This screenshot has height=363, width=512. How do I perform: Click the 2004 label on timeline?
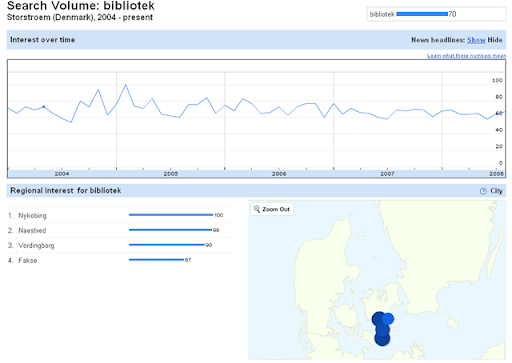62,174
